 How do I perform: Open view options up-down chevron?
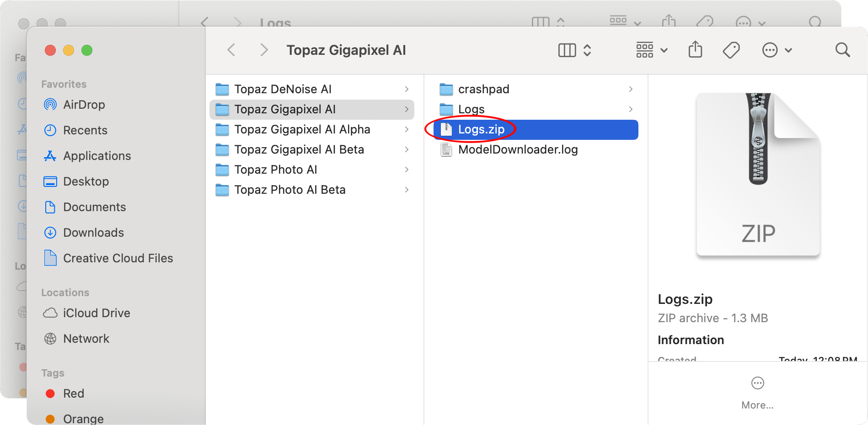coord(587,50)
